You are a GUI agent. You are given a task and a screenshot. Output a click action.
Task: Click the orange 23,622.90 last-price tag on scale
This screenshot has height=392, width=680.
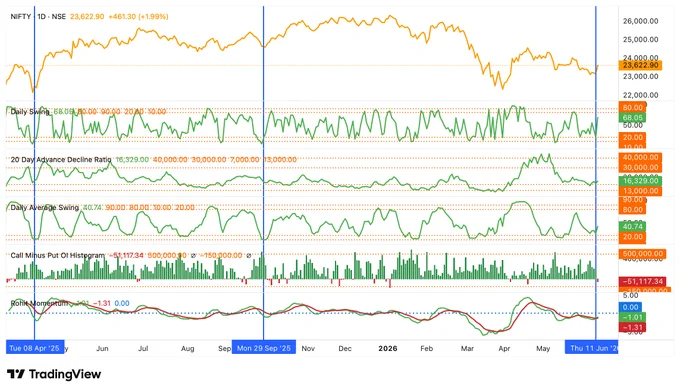coord(640,65)
